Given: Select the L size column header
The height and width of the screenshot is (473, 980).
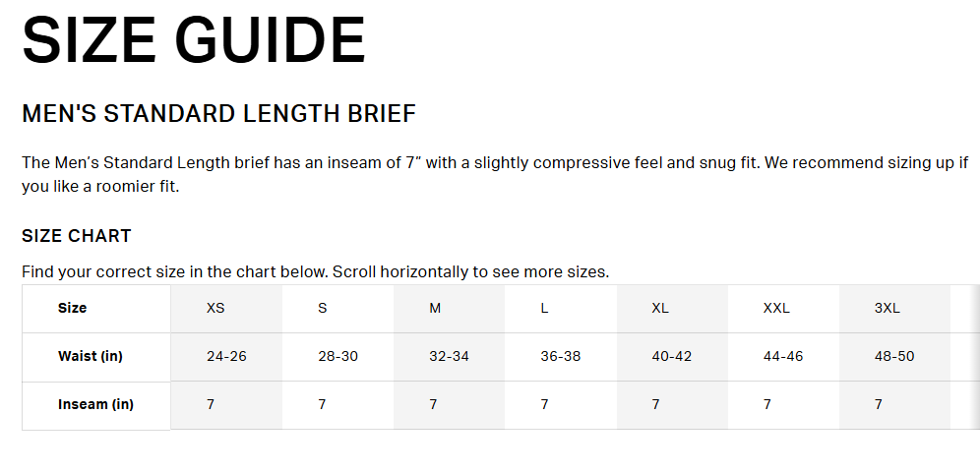Looking at the screenshot, I should pyautogui.click(x=544, y=308).
